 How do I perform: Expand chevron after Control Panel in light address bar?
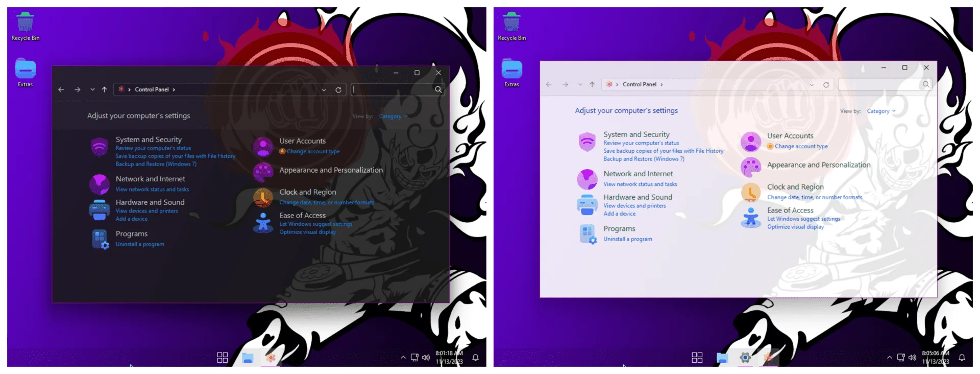(661, 84)
